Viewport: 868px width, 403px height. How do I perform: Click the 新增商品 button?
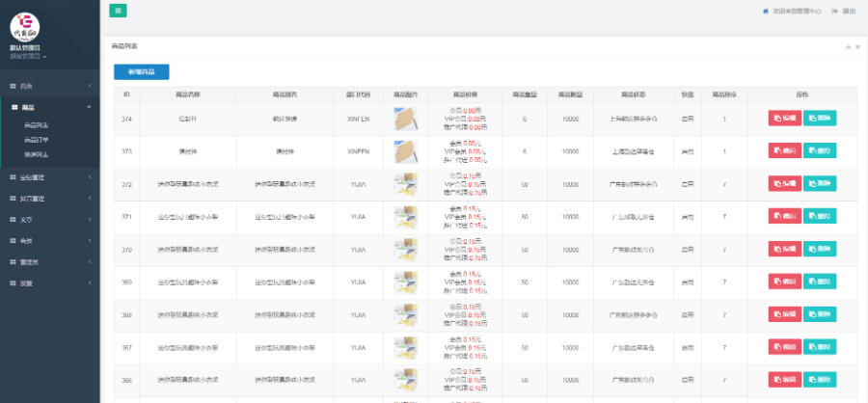click(141, 72)
